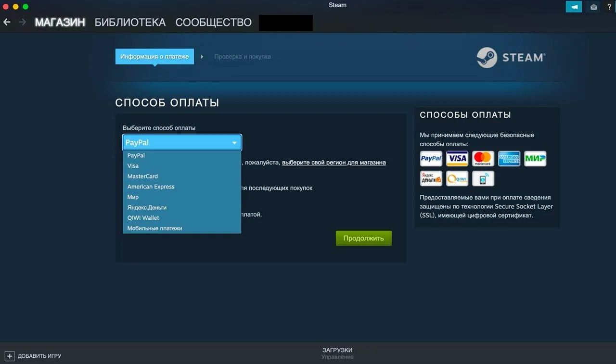Choose Visa from the dropdown list
The width and height of the screenshot is (616, 364).
click(182, 166)
